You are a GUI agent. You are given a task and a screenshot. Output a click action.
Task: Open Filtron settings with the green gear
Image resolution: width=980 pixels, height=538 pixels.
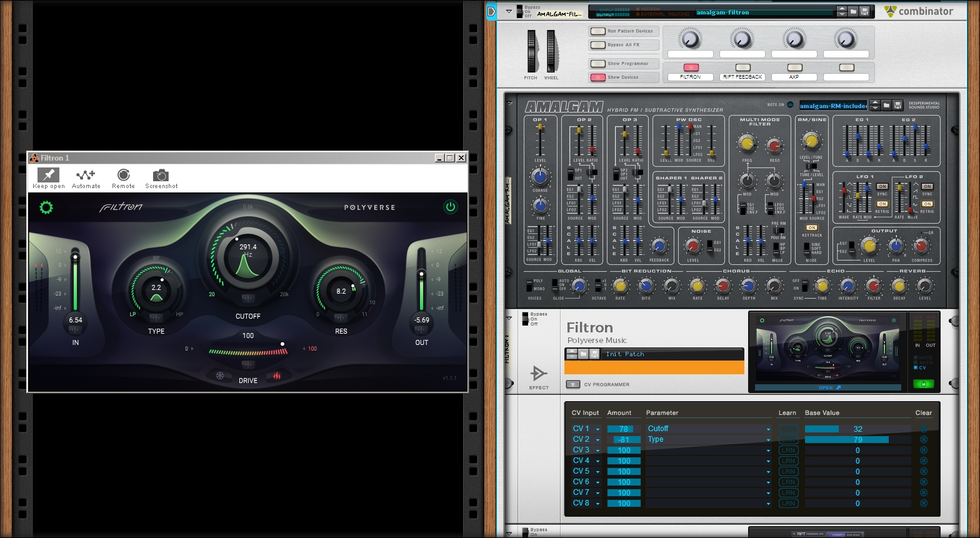46,207
